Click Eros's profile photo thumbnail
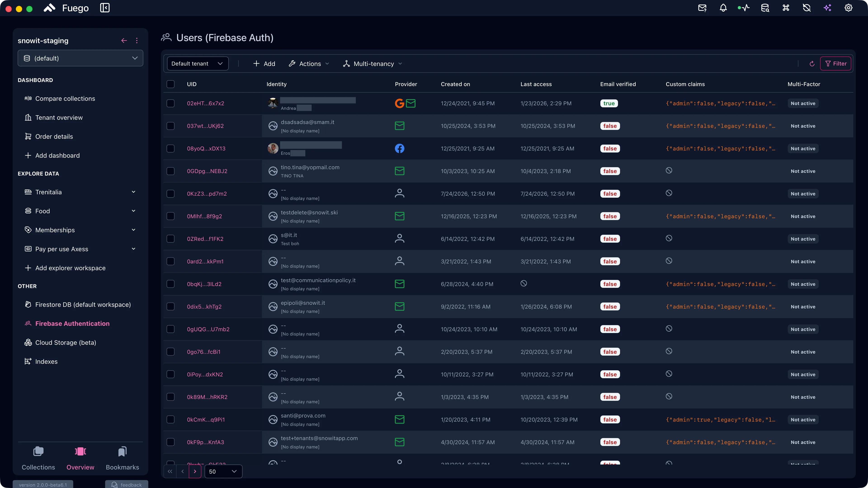868x488 pixels. point(273,148)
